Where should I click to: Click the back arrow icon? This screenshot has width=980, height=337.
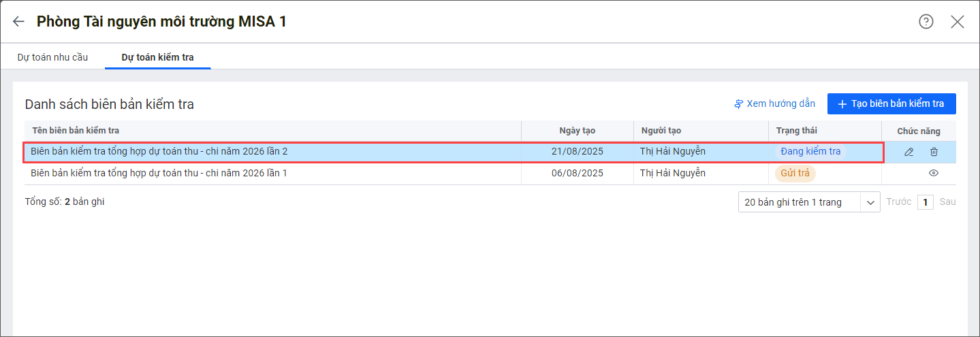18,22
